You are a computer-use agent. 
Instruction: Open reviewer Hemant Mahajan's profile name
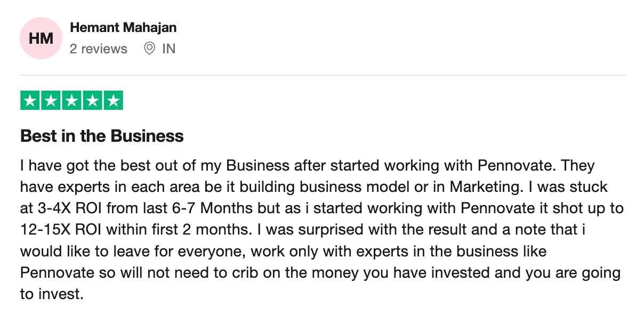click(123, 27)
